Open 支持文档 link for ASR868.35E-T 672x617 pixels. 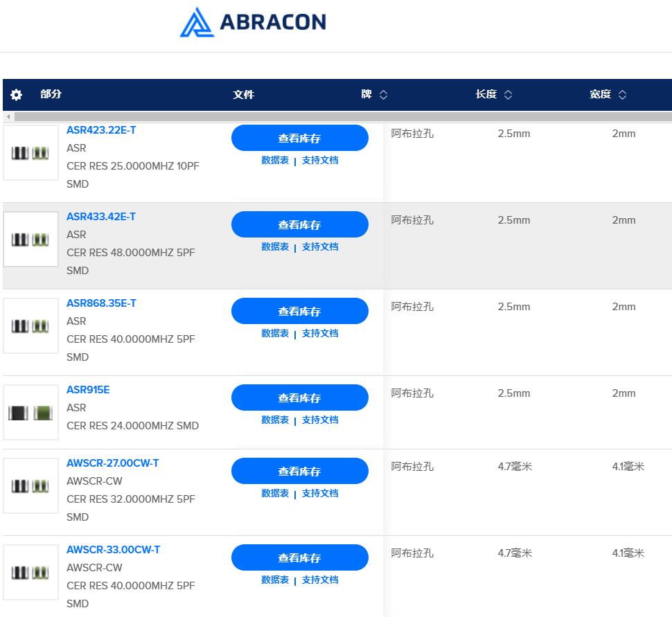[320, 333]
